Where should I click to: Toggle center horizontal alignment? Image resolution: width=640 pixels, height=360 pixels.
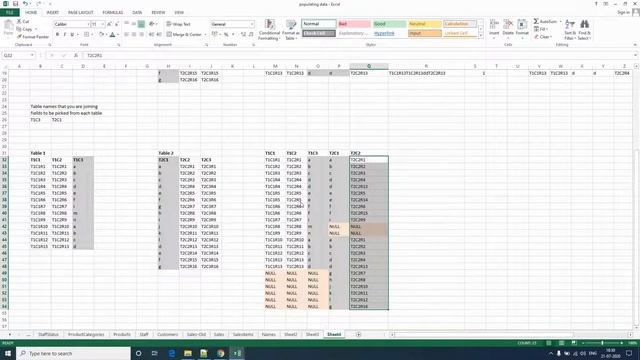click(134, 35)
